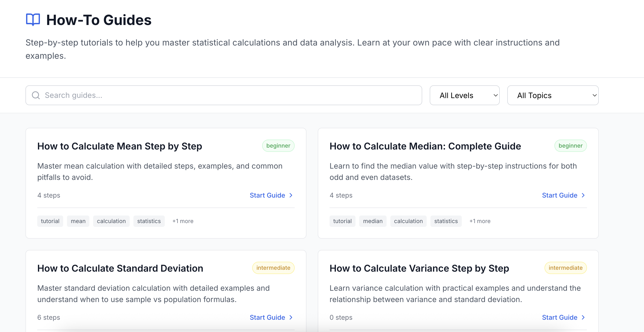Click the magnifying glass search icon
The height and width of the screenshot is (332, 644).
pos(36,95)
